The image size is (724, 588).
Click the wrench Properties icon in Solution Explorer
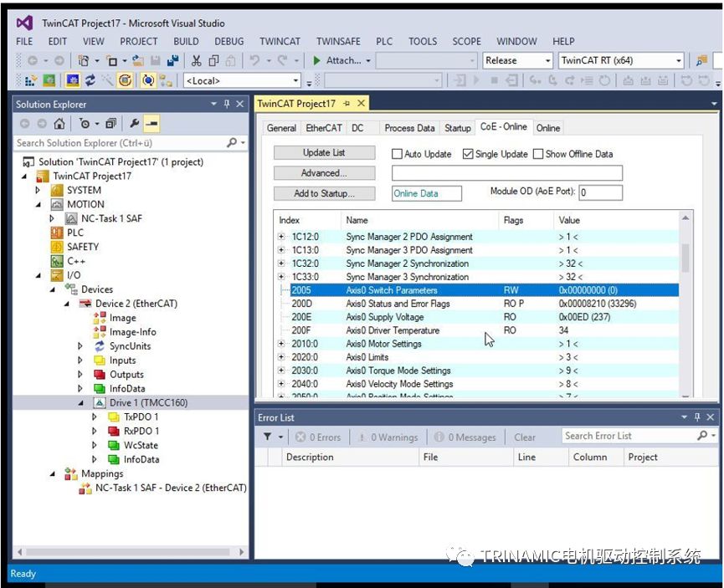(x=133, y=124)
